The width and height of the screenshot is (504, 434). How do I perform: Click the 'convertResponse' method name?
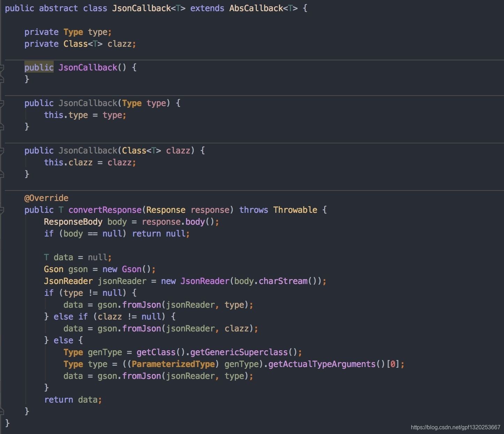[105, 210]
